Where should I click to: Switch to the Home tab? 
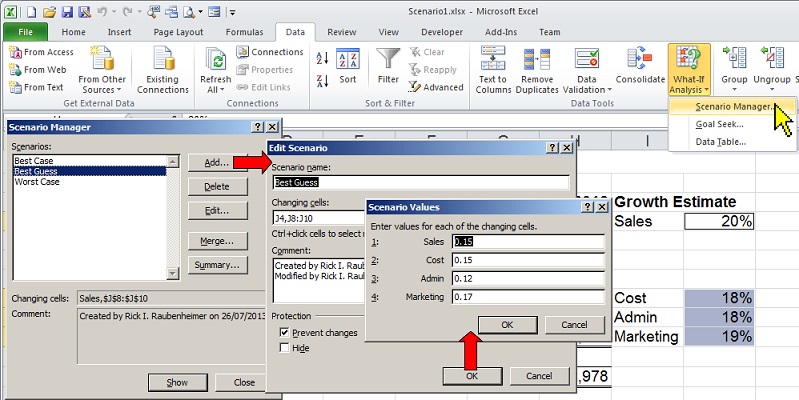pyautogui.click(x=73, y=32)
